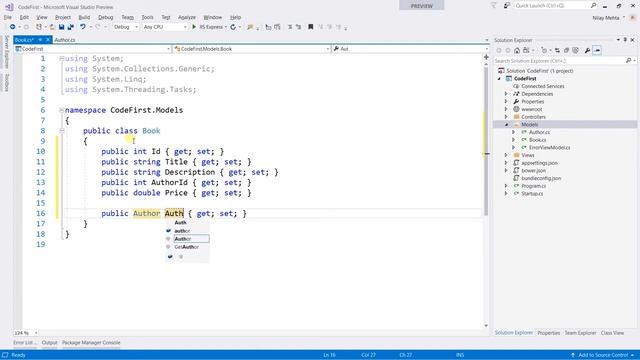Image resolution: width=640 pixels, height=360 pixels.
Task: Collapse the namespace CodeFirst.Models region
Action: coord(62,110)
